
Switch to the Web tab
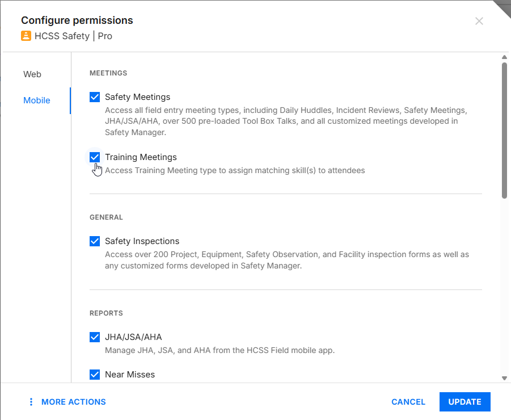coord(32,74)
